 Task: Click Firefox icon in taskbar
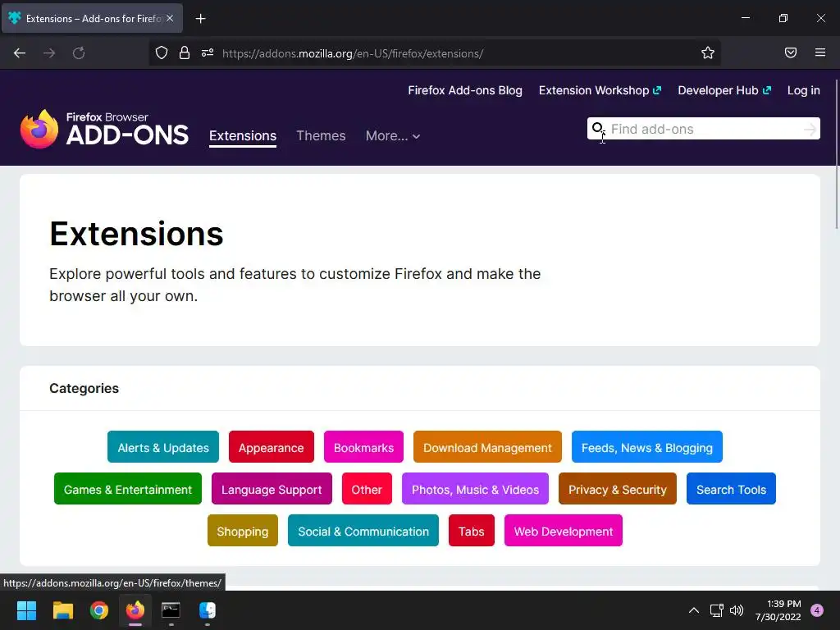135,610
